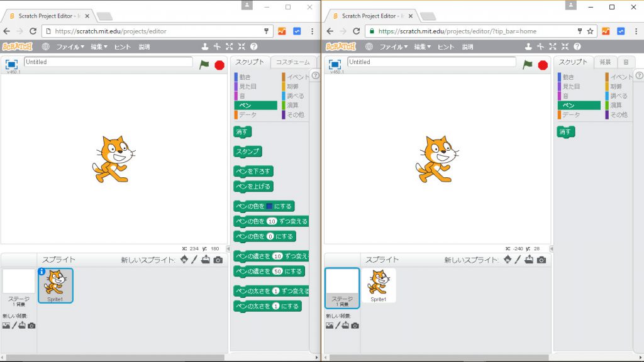The image size is (644, 362).
Task: Click red stop button in left window
Action: pos(219,65)
